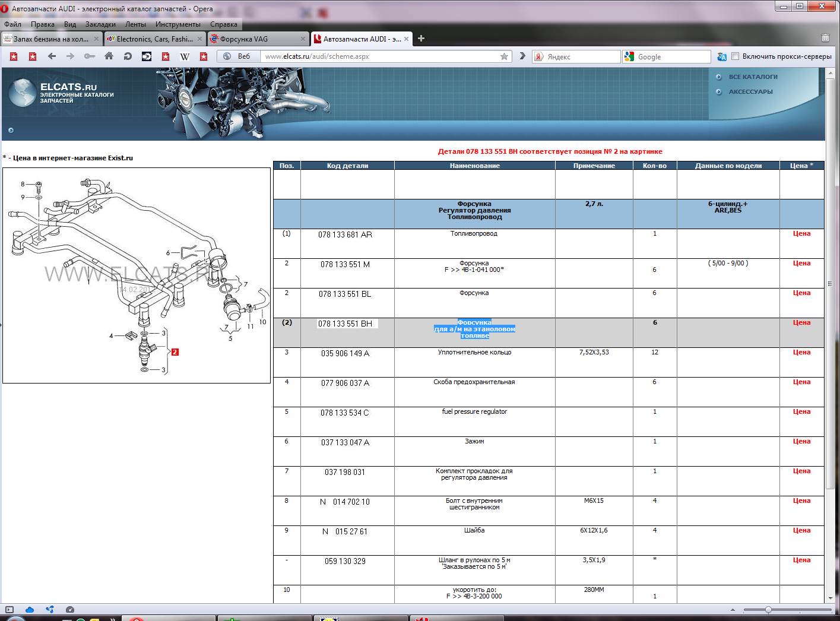The width and height of the screenshot is (840, 621).
Task: Select part code N 014 702 10
Action: [x=345, y=502]
